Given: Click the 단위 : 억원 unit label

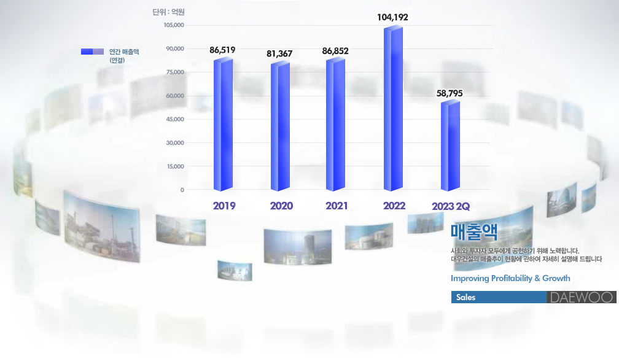Looking at the screenshot, I should point(168,12).
